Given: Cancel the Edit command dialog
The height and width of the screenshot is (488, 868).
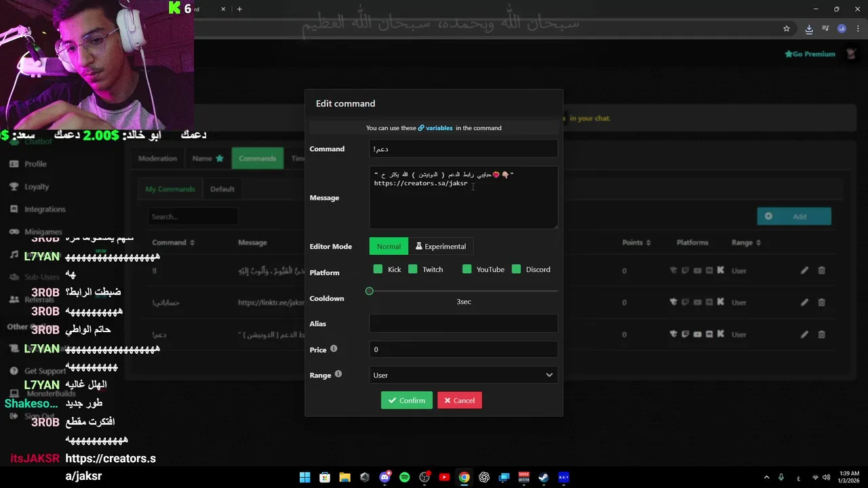Looking at the screenshot, I should 460,401.
